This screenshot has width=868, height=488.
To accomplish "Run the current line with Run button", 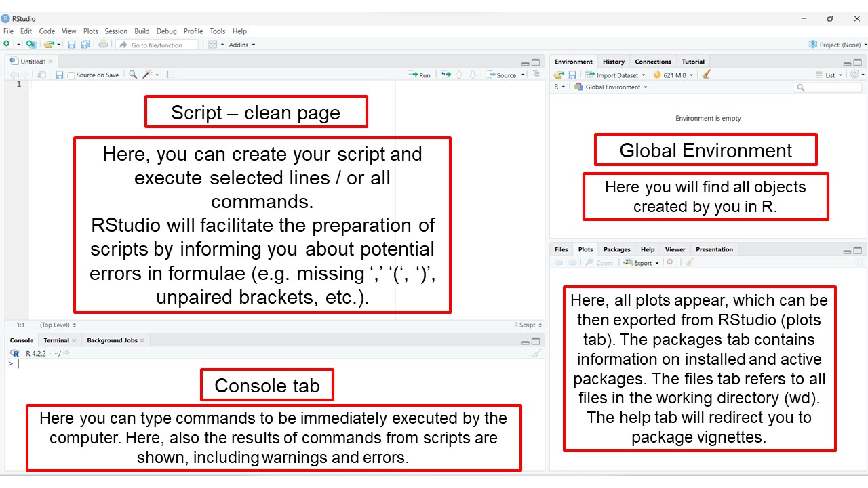I will [419, 75].
